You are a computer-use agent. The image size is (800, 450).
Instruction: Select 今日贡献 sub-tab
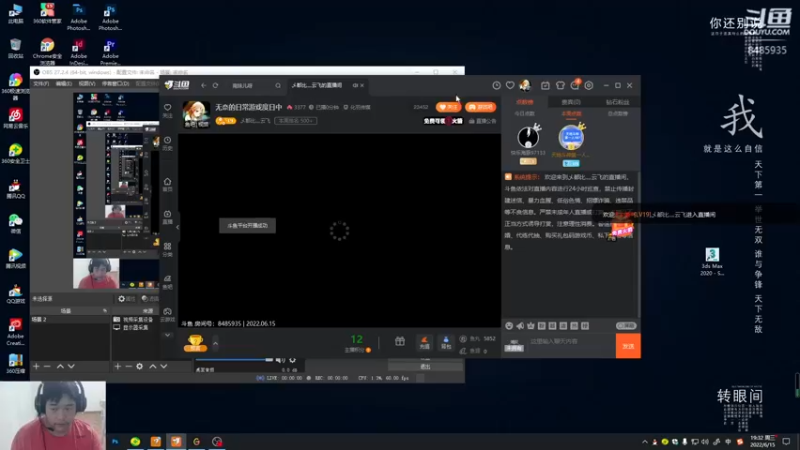coord(524,113)
